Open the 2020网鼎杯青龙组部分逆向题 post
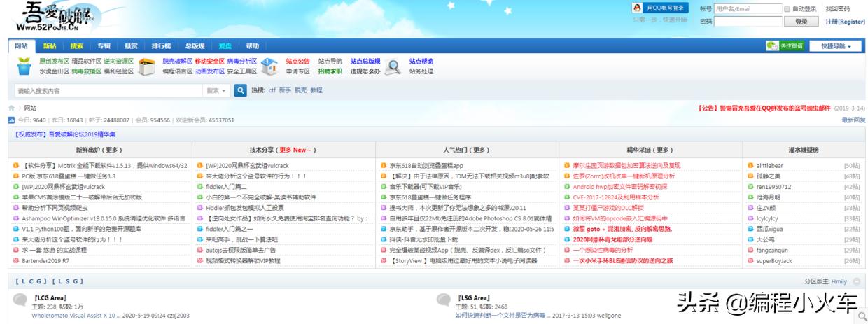 [x=612, y=239]
